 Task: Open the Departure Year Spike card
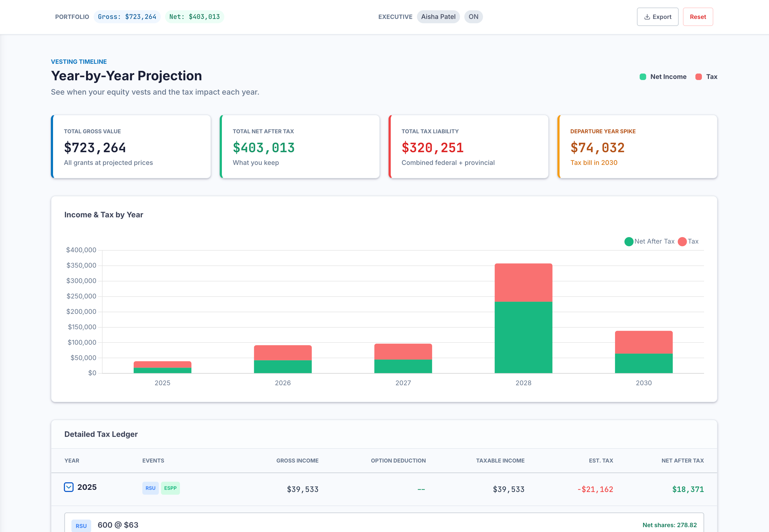637,147
